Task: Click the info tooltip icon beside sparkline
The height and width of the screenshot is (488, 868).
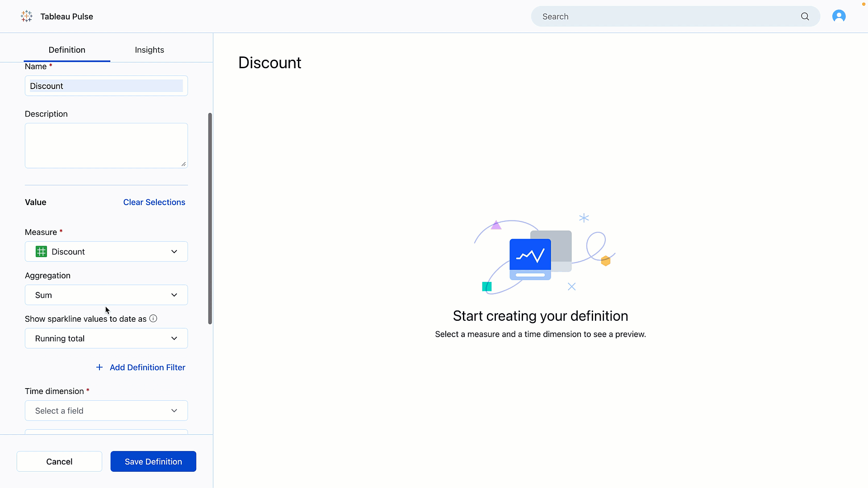Action: [153, 318]
